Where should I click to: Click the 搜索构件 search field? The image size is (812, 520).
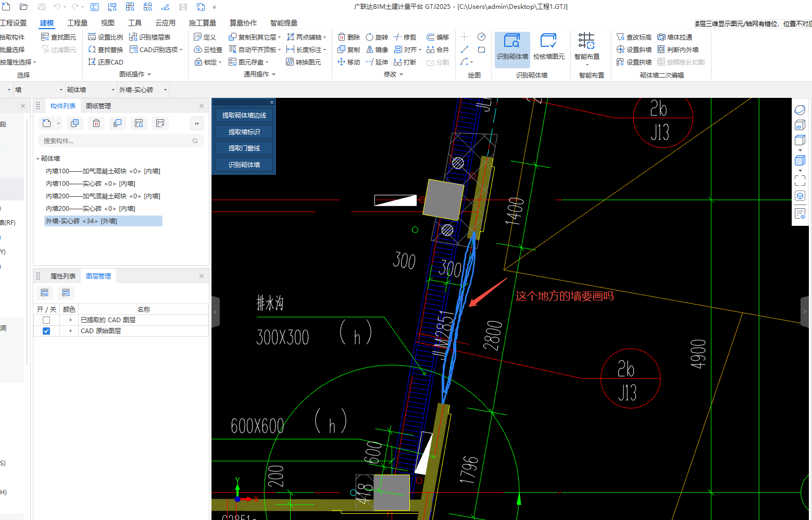point(120,141)
